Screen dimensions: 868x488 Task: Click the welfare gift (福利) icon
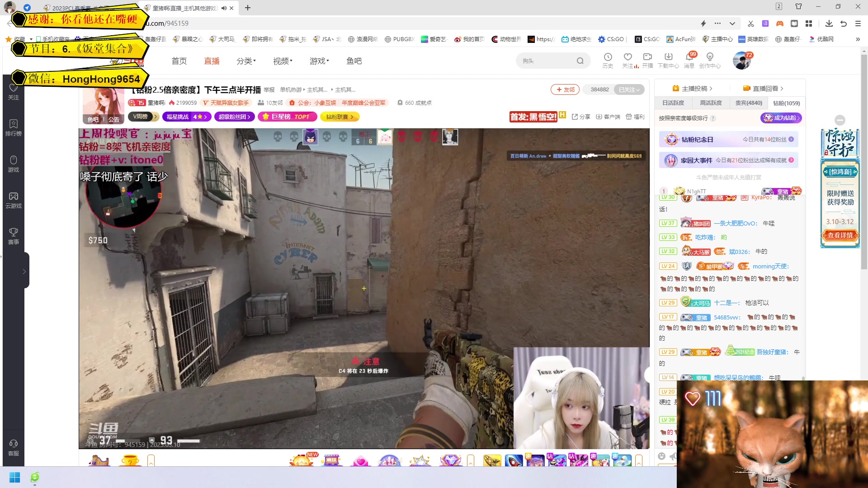click(x=635, y=117)
